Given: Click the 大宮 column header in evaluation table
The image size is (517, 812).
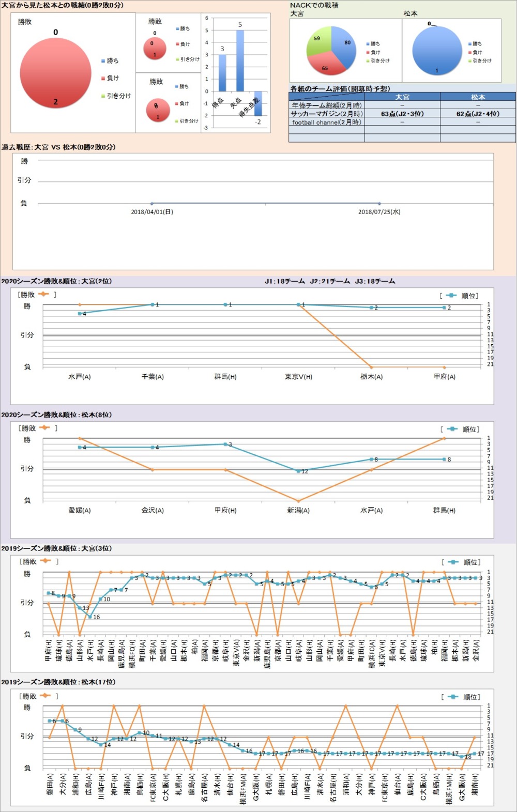Looking at the screenshot, I should point(402,97).
